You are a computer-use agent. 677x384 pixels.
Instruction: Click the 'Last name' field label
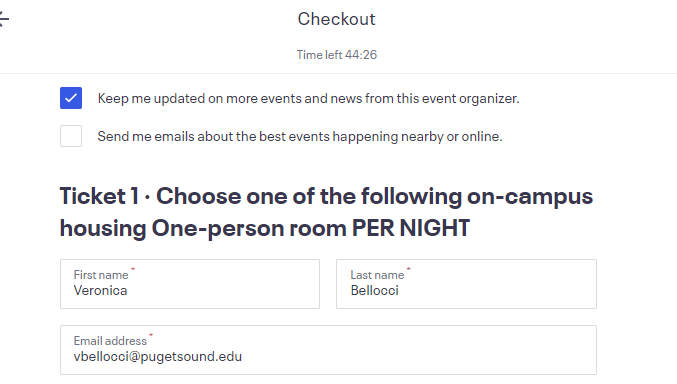point(377,275)
